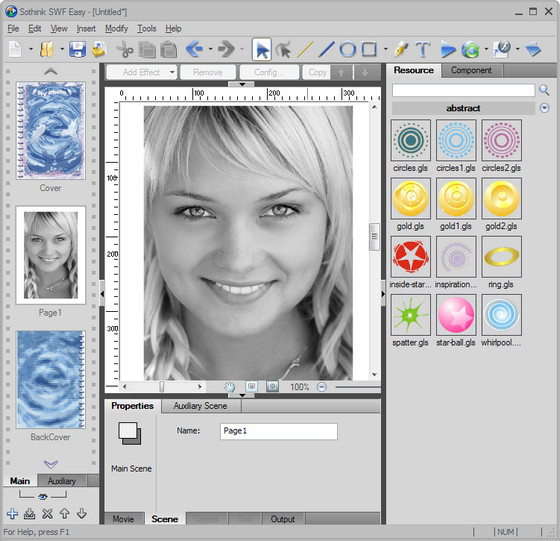Click the Cut scissors icon
Viewport: 560px width, 541px height.
click(125, 49)
